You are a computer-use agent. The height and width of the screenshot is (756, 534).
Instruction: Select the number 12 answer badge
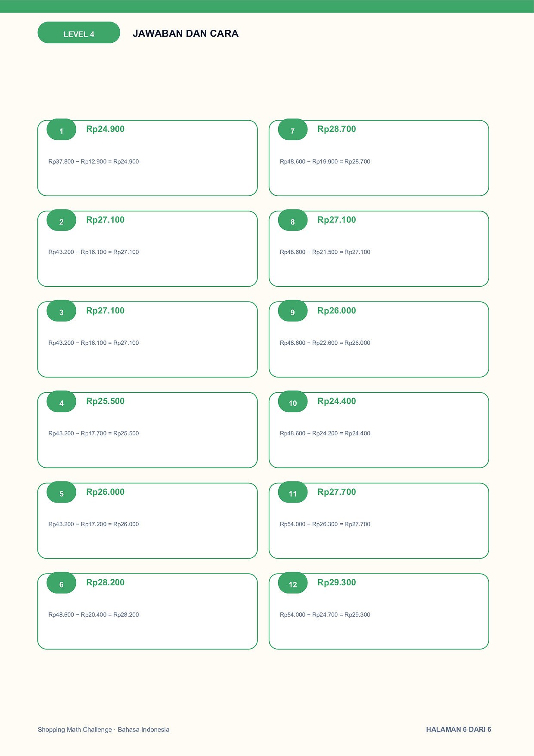pyautogui.click(x=293, y=583)
